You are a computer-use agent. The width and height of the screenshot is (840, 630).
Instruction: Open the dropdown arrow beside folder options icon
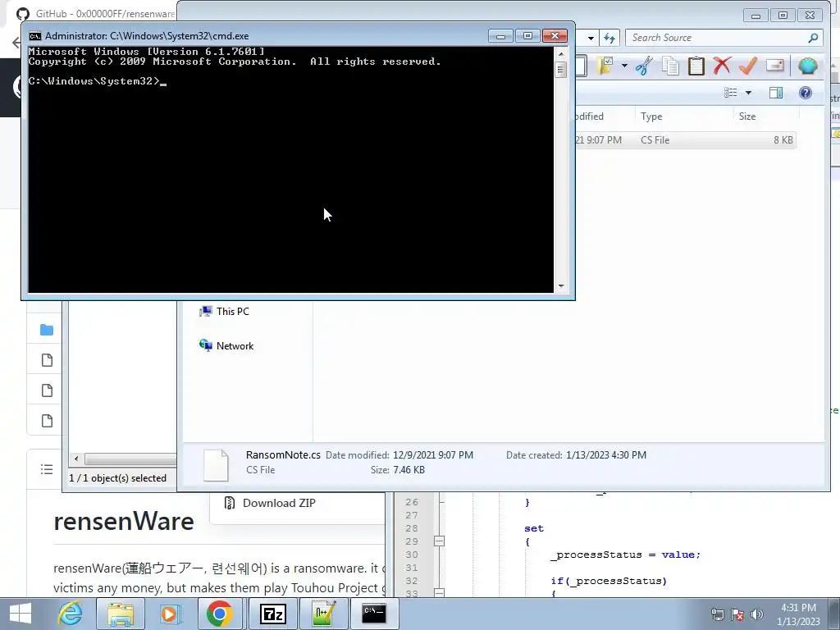click(624, 66)
